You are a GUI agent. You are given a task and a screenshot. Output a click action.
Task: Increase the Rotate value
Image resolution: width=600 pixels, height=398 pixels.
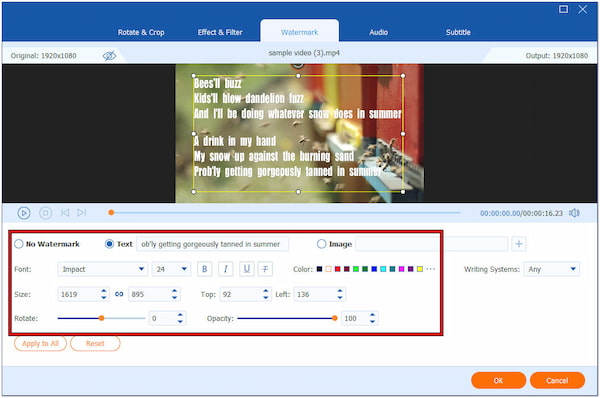180,315
